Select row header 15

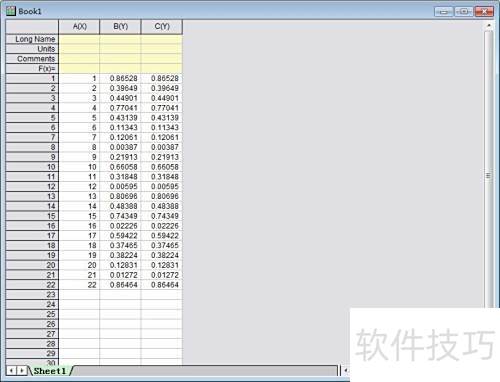[32, 216]
